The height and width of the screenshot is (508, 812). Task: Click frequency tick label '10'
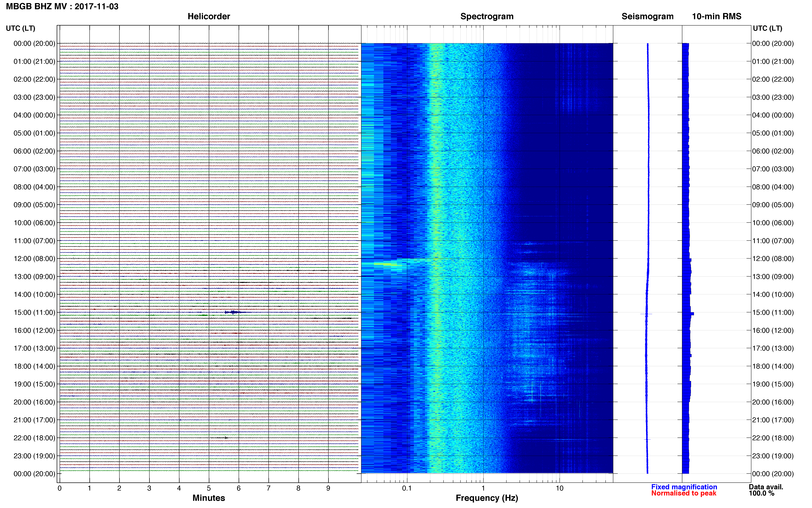[x=559, y=488]
